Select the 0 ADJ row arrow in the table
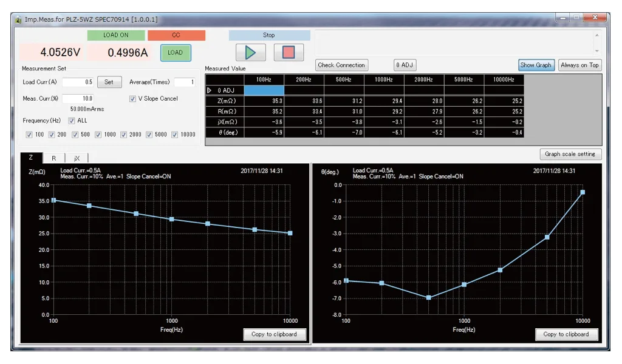This screenshot has width=622, height=364. pyautogui.click(x=210, y=90)
